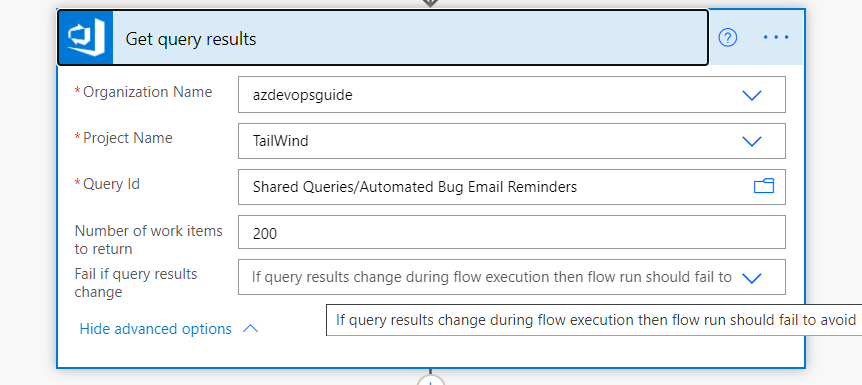Collapse the Get query results card header

point(383,38)
